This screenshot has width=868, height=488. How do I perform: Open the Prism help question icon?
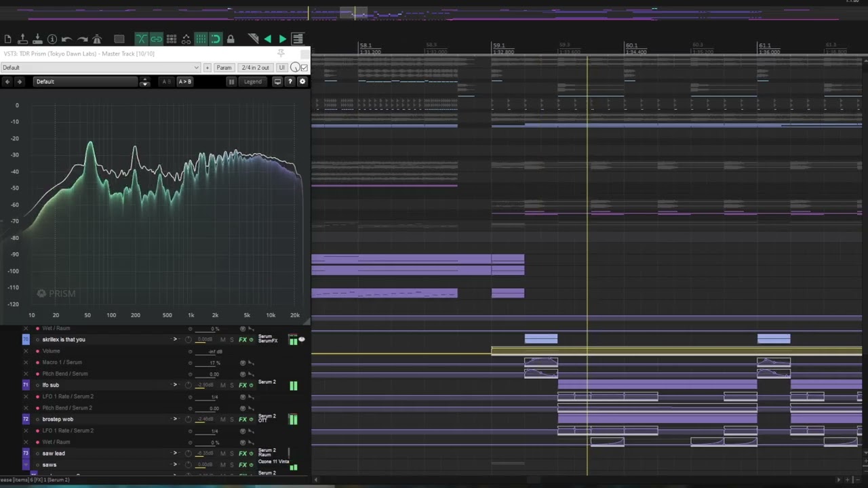[x=290, y=82]
